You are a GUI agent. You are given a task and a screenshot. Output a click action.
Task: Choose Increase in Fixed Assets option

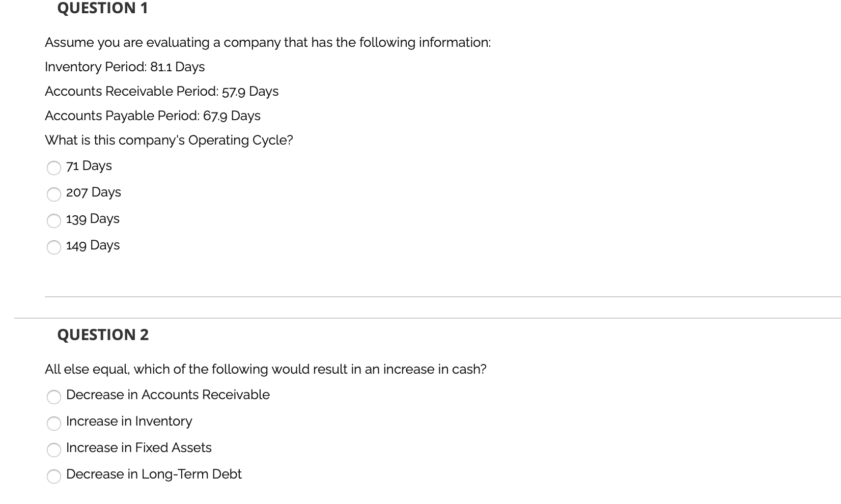pos(54,450)
